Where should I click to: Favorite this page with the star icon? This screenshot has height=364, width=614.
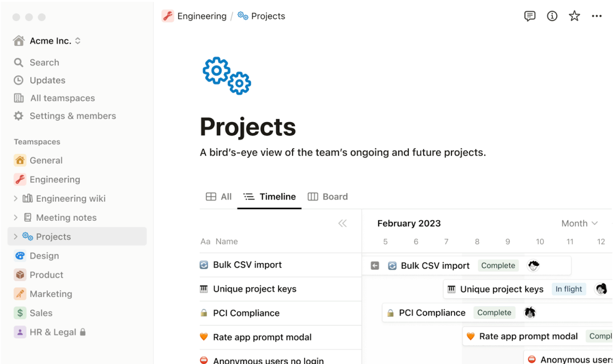(574, 16)
